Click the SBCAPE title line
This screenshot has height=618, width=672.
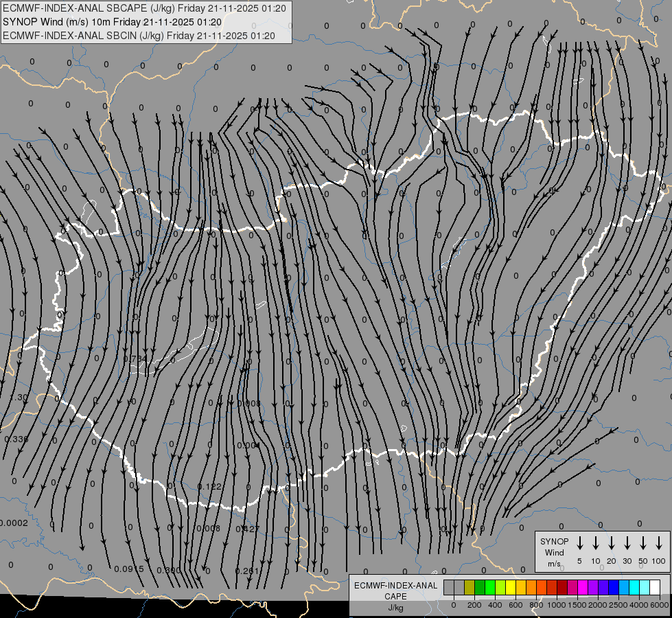144,8
